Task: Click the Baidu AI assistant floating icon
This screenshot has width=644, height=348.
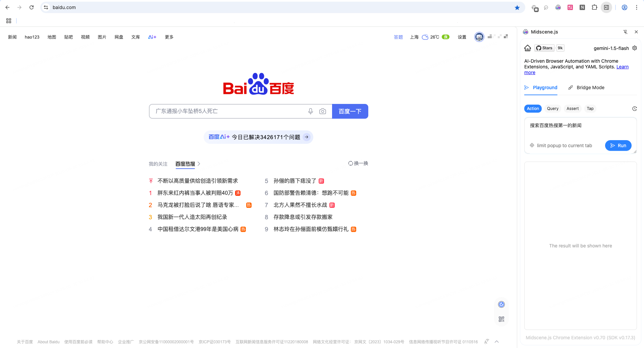Action: point(501,304)
